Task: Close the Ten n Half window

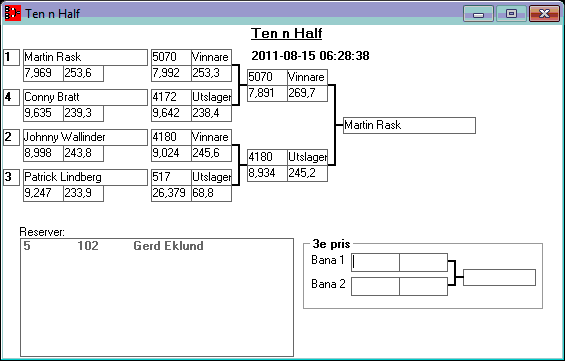Action: pos(544,14)
